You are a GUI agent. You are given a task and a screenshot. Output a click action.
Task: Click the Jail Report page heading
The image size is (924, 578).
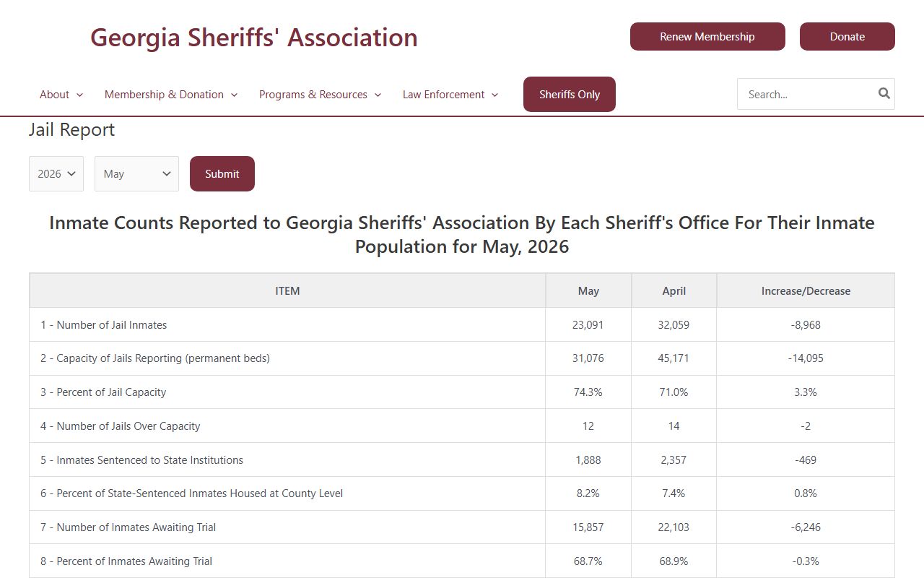(71, 130)
